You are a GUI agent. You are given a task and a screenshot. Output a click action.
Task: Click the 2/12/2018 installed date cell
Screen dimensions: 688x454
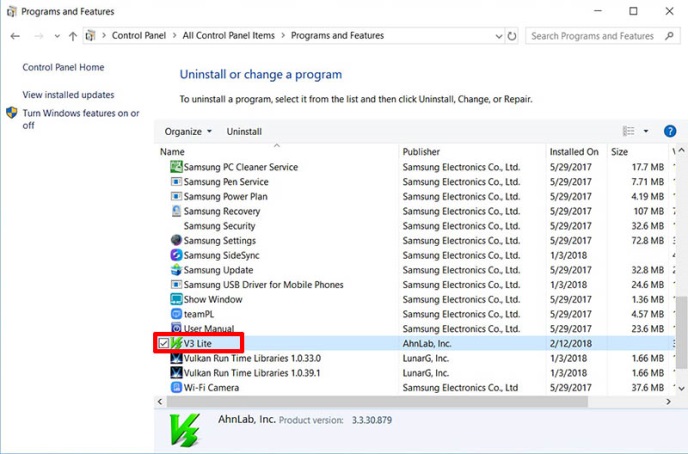(x=570, y=343)
